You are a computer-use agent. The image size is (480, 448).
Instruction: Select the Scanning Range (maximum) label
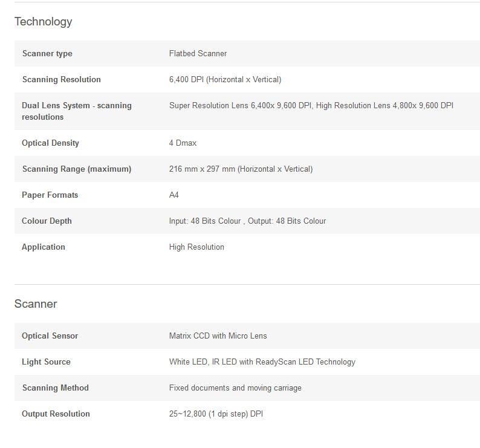(x=77, y=169)
